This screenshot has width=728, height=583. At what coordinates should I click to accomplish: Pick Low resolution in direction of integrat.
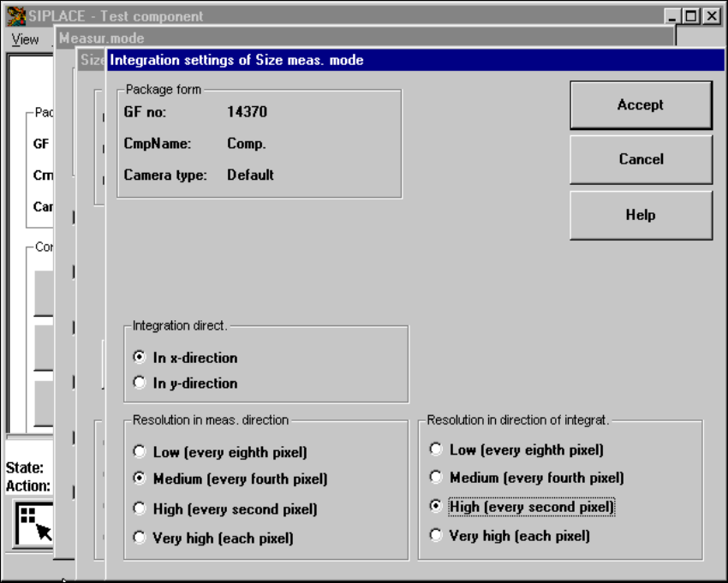(x=437, y=449)
